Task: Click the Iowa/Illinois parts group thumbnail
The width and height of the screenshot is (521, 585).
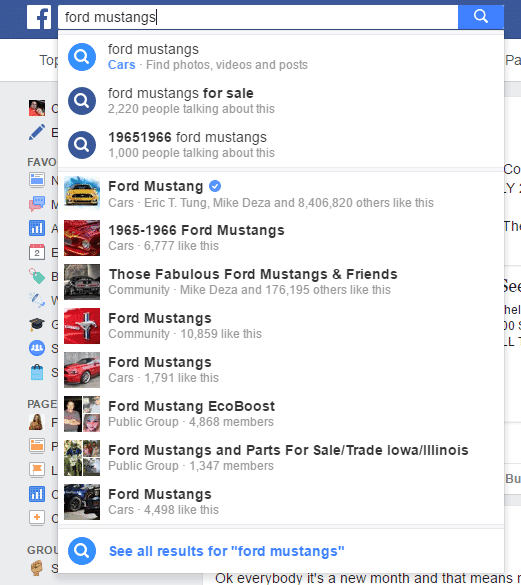Action: pos(82,458)
